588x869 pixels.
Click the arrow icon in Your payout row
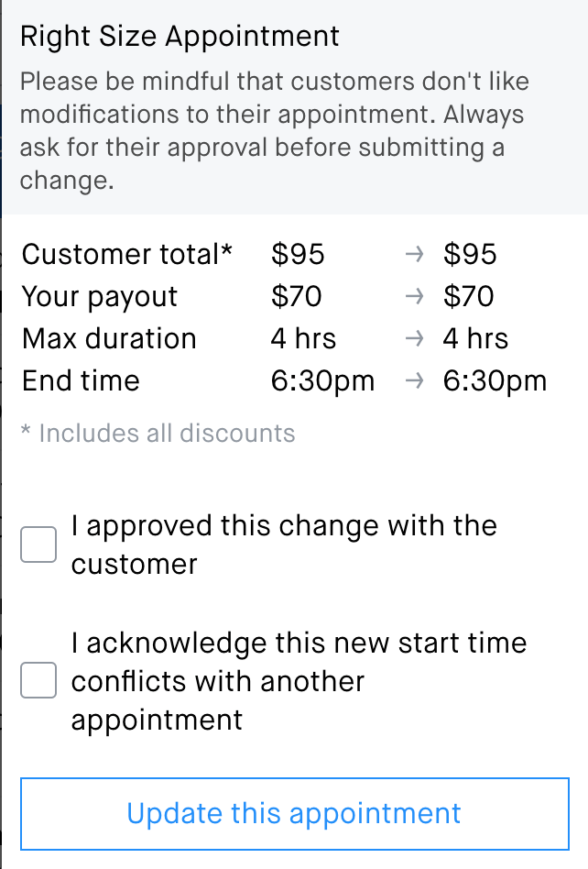point(415,297)
